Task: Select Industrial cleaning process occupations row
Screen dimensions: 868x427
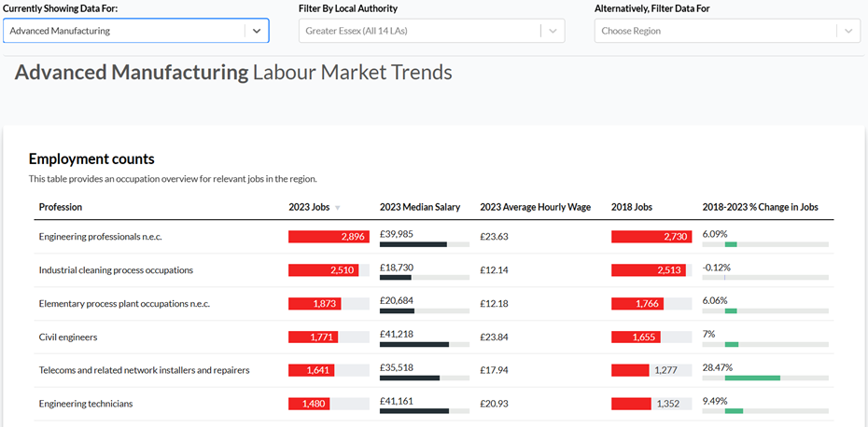Action: (x=116, y=270)
